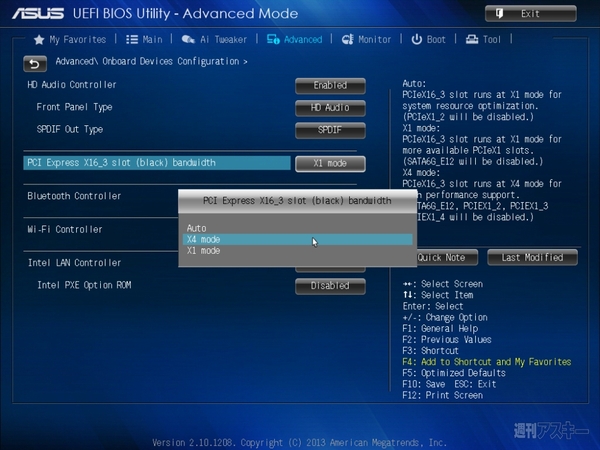This screenshot has height=450, width=600.
Task: Choose X1 mode in the popup list
Action: (298, 251)
